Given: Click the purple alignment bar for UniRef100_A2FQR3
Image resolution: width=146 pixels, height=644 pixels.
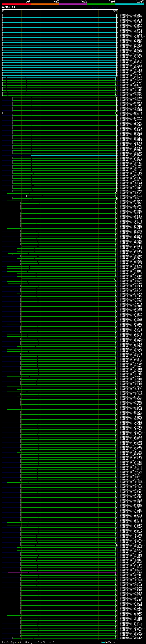Looking at the screenshot, I should [62, 572].
